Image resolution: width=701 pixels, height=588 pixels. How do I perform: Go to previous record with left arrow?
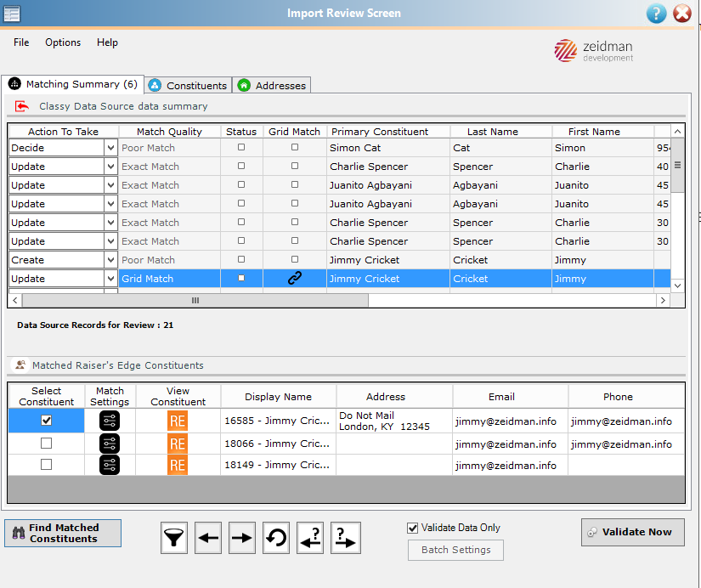click(208, 538)
